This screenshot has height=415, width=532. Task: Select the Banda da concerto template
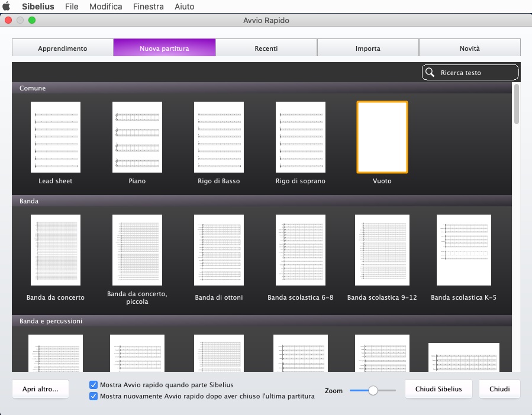point(56,250)
